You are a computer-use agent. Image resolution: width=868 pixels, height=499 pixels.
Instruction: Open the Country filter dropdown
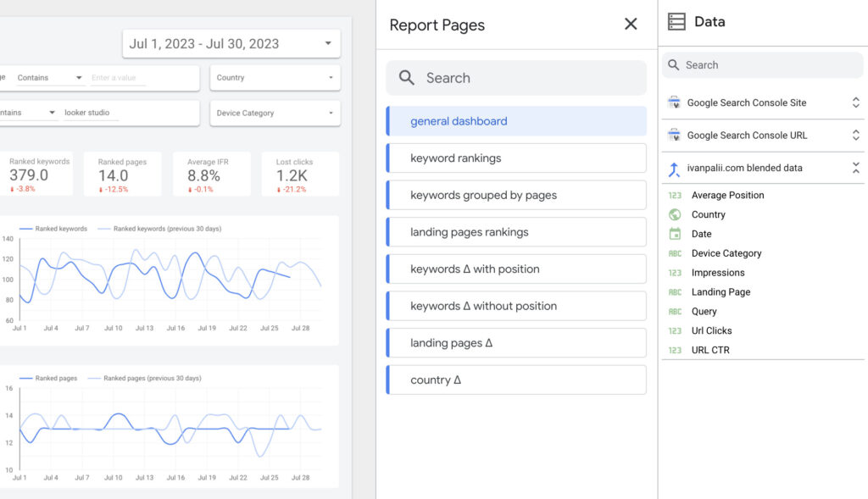[x=275, y=77]
